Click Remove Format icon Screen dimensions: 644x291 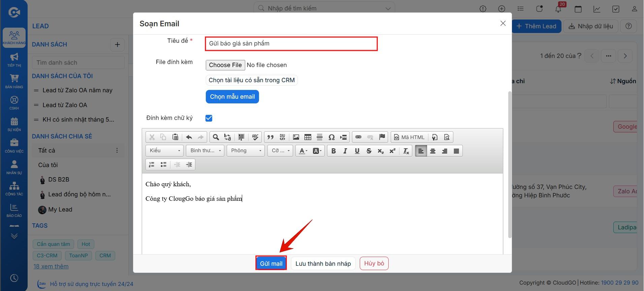tap(406, 151)
